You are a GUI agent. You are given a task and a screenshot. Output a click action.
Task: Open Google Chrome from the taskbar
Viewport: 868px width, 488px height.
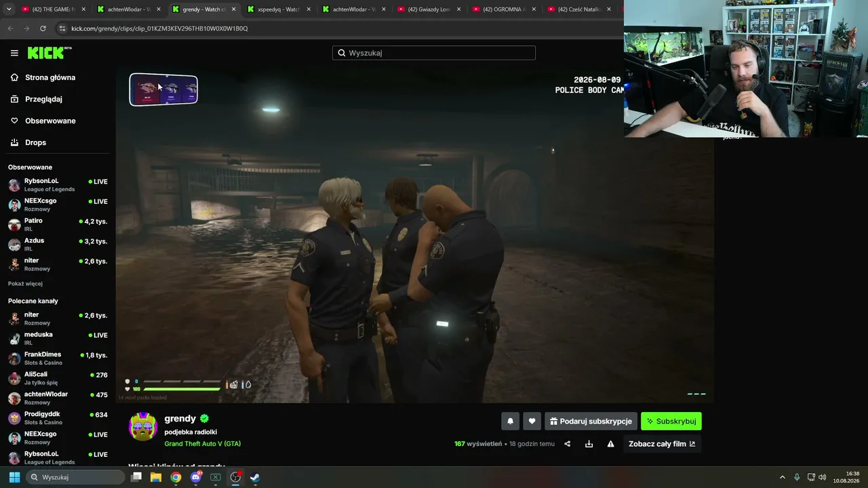pos(176,477)
